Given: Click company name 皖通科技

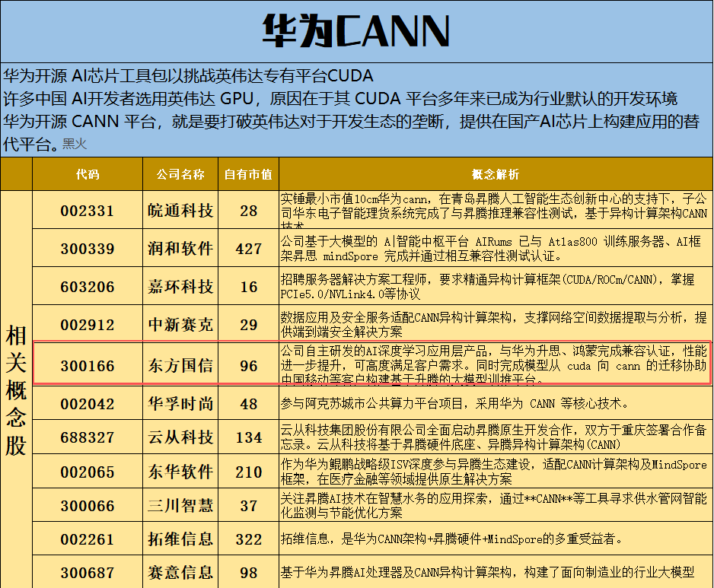Looking at the screenshot, I should coord(180,210).
